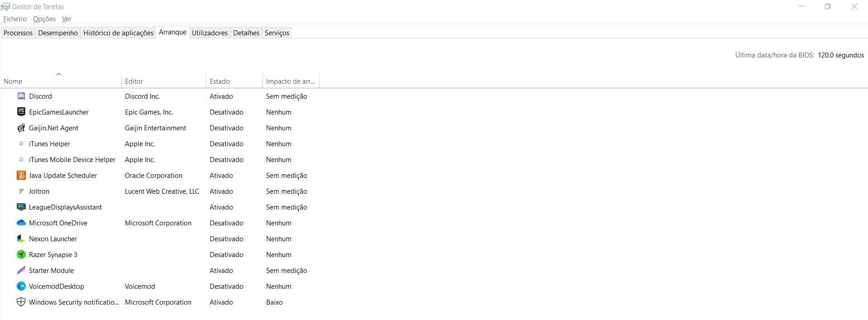The height and width of the screenshot is (320, 868).
Task: Click the Windows Security shield icon
Action: 21,302
